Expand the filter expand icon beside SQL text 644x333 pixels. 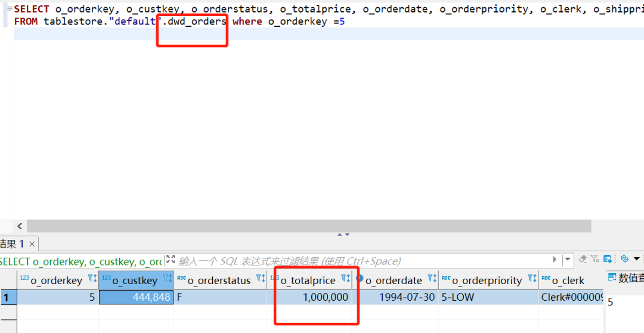(x=171, y=260)
